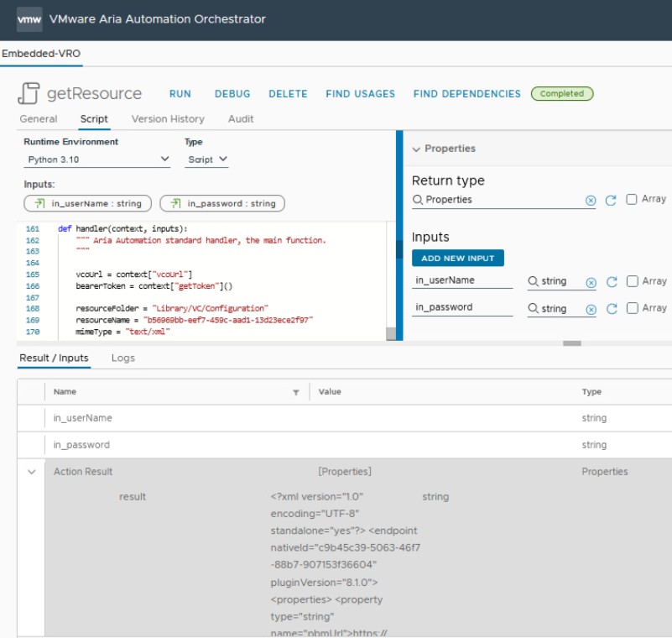The image size is (672, 638).
Task: Reset the Return type with refresh icon
Action: [611, 201]
